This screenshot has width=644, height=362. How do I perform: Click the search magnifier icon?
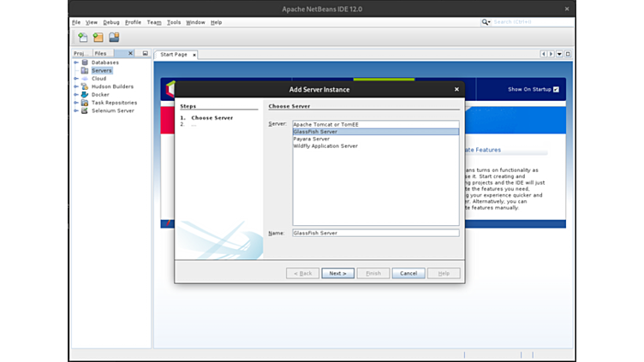point(485,22)
